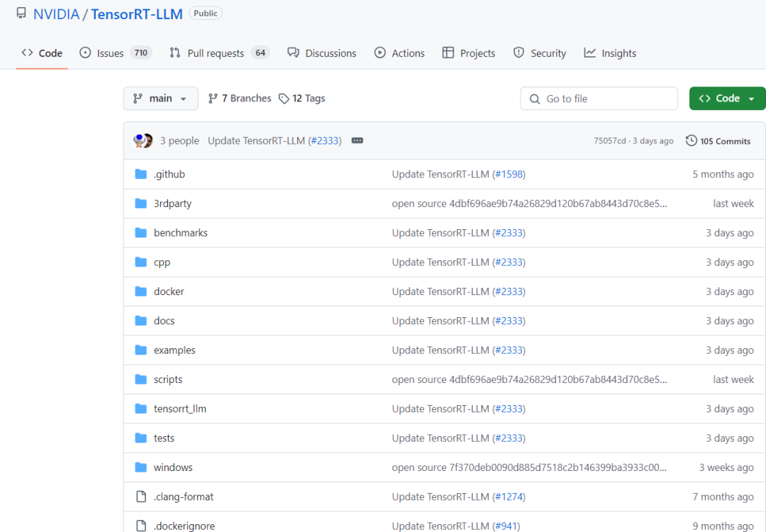
Task: Click the 3 people contributors text
Action: pyautogui.click(x=179, y=140)
